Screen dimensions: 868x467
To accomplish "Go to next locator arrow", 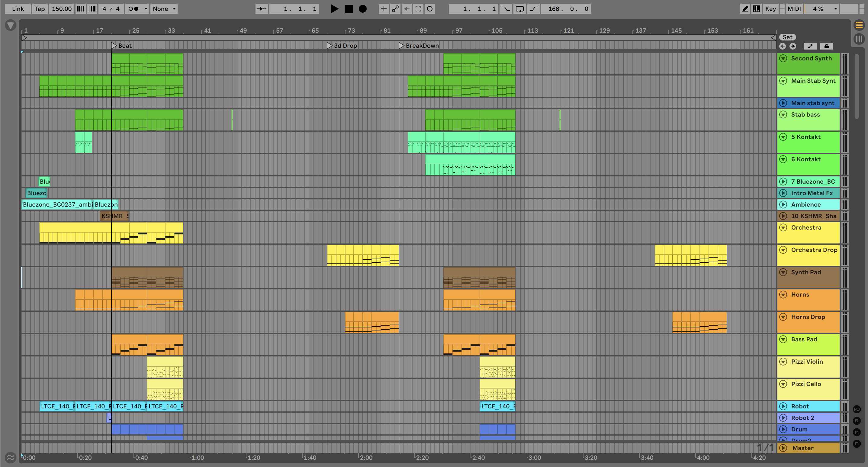I will point(793,46).
